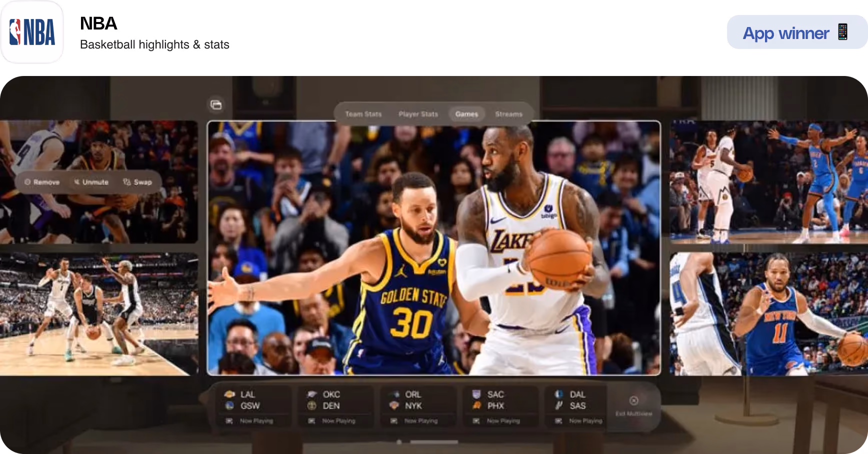Click Now Playing under DAL vs SAS
Screen dimensions: 868x454
click(579, 421)
